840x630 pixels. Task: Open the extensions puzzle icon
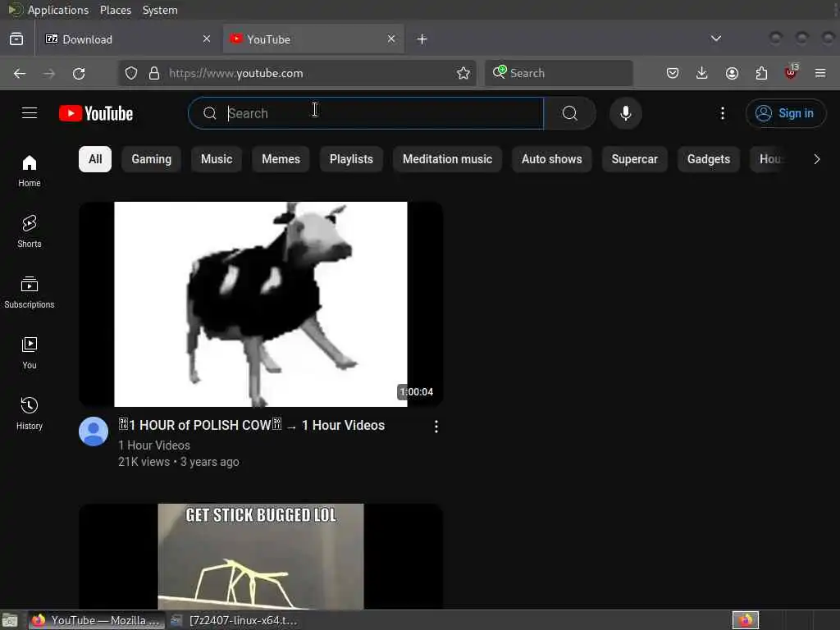click(761, 73)
